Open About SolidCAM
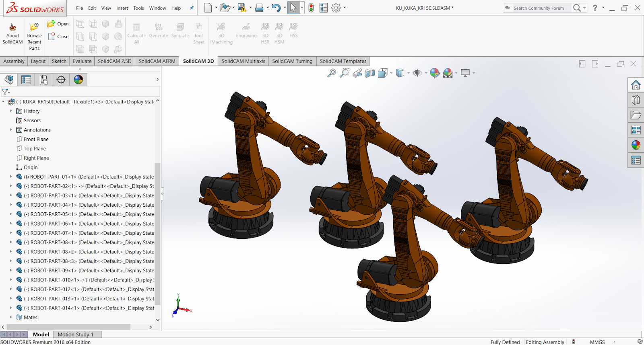The image size is (644, 345). [x=12, y=33]
